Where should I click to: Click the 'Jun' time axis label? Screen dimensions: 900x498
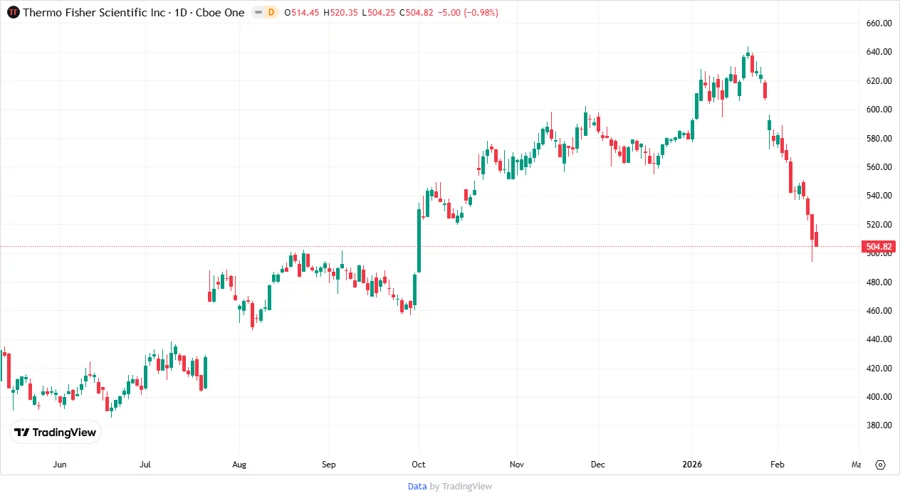(x=59, y=464)
